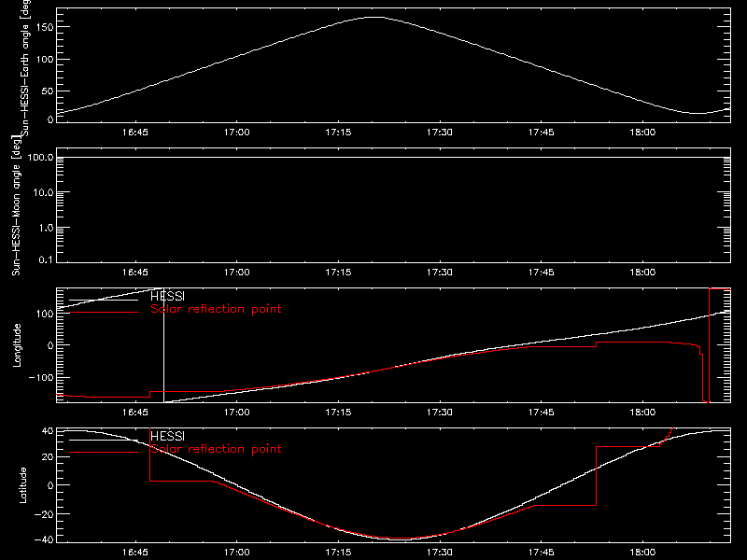
Task: Select the 150 tick on the Earth angle axis
Action: click(x=45, y=27)
